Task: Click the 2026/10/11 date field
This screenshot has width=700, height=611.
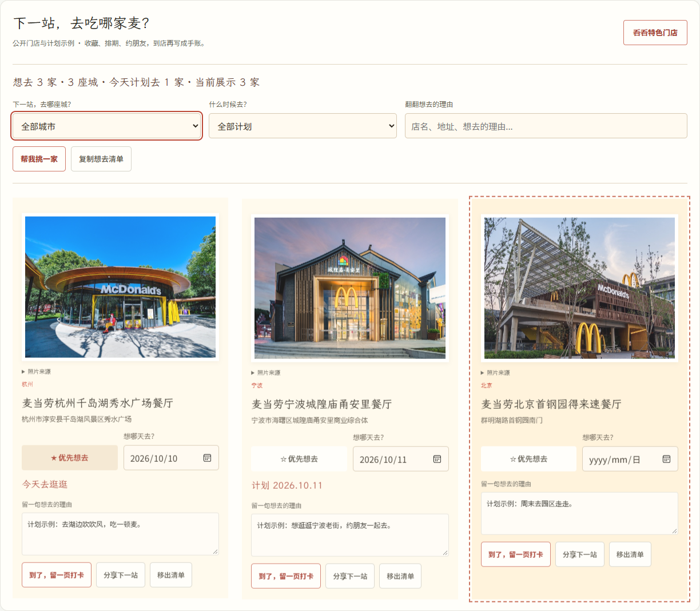Action: 400,459
